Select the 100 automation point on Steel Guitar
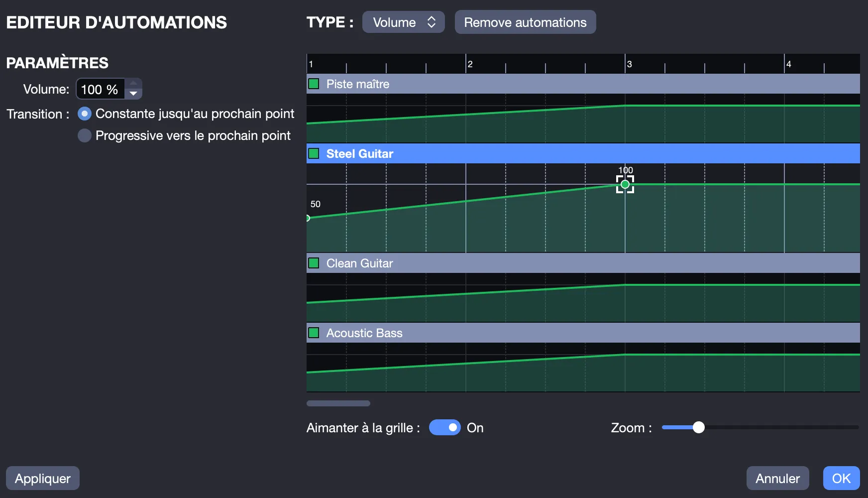The height and width of the screenshot is (498, 868). [625, 184]
